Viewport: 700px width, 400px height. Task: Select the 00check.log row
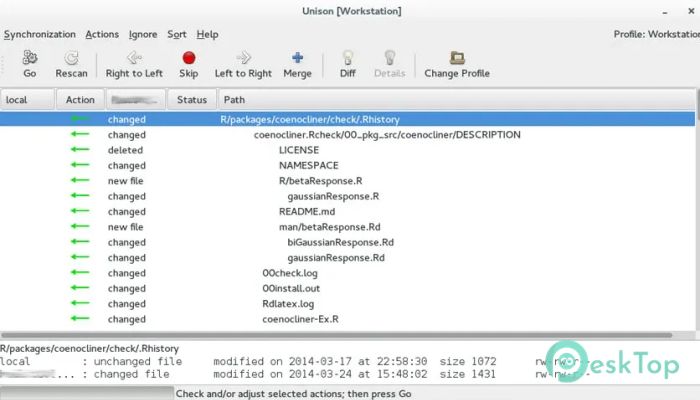(x=347, y=273)
